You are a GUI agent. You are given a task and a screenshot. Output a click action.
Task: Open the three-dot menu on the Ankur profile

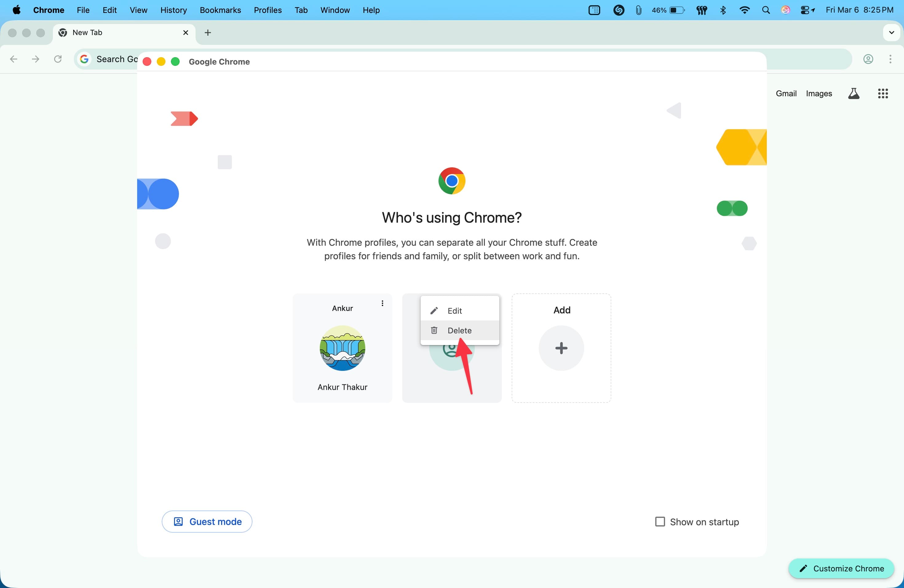[x=382, y=303]
